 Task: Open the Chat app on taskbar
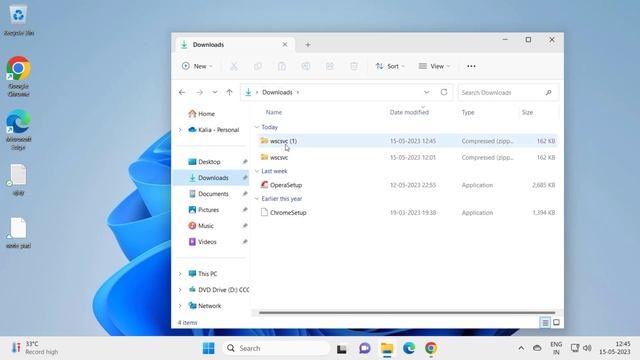(x=364, y=348)
